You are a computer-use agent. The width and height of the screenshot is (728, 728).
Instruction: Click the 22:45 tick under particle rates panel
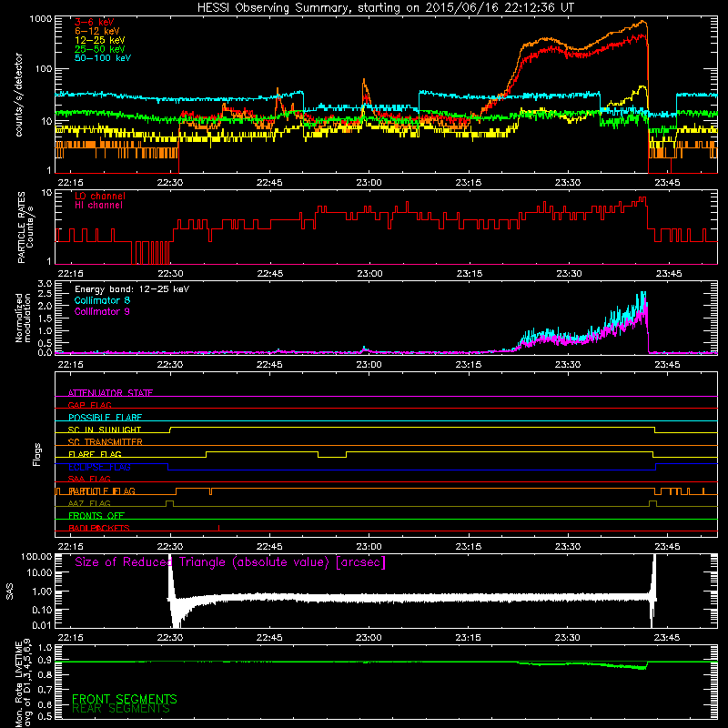click(x=269, y=274)
